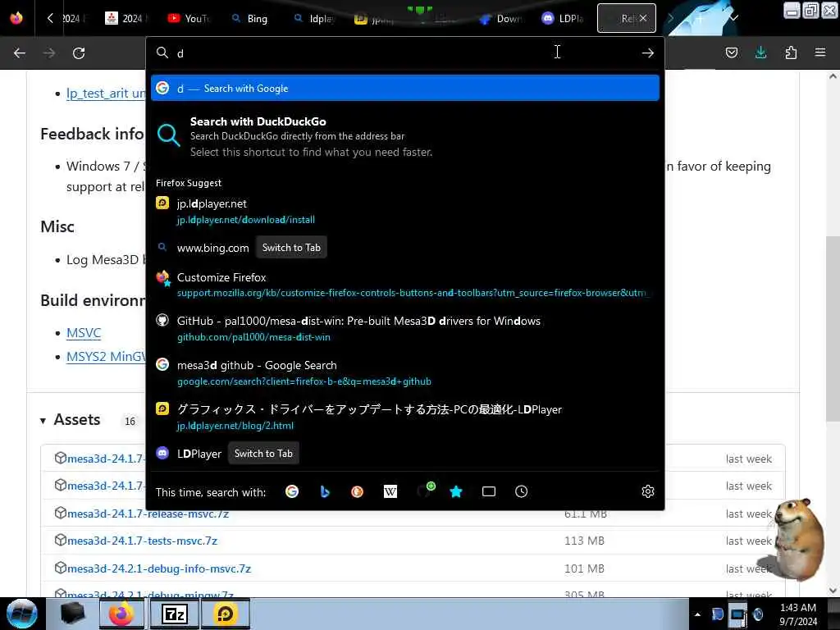Collapse the Assets section
This screenshot has width=840, height=630.
pyautogui.click(x=43, y=421)
